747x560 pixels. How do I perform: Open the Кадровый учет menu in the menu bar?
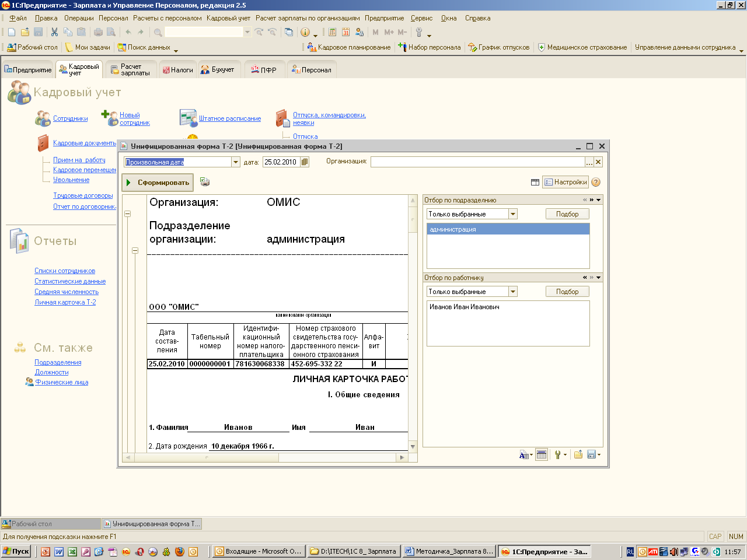[228, 18]
